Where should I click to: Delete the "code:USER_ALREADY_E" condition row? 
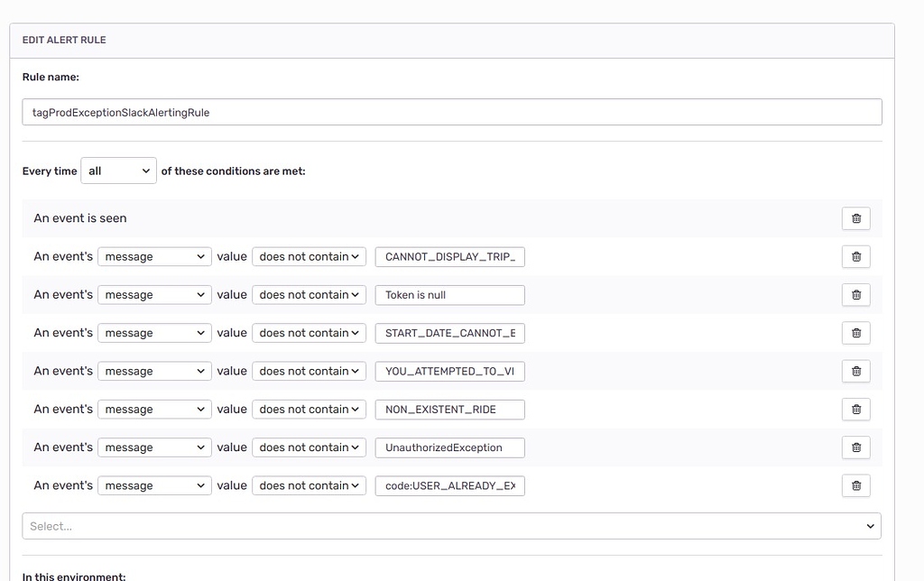(855, 485)
